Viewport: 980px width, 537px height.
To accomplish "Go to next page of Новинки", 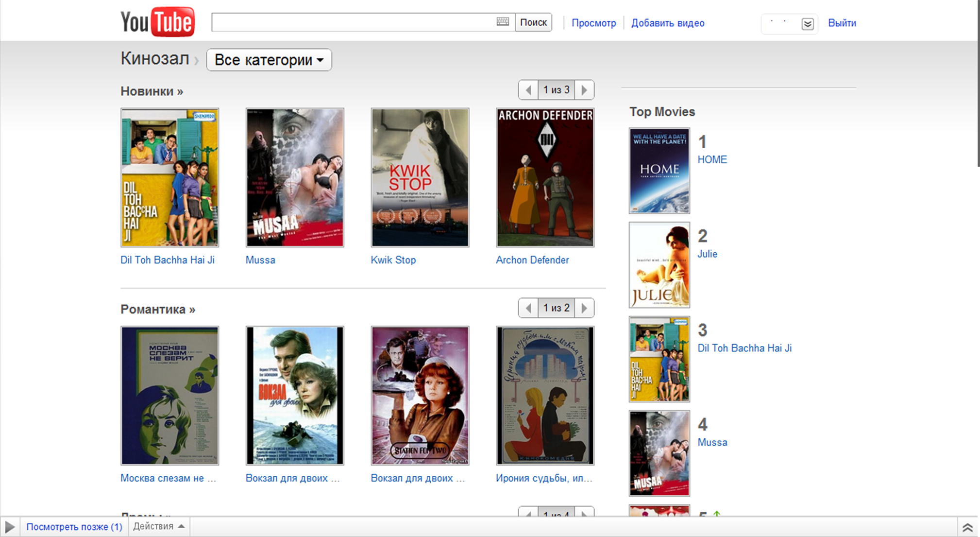I will pos(584,90).
